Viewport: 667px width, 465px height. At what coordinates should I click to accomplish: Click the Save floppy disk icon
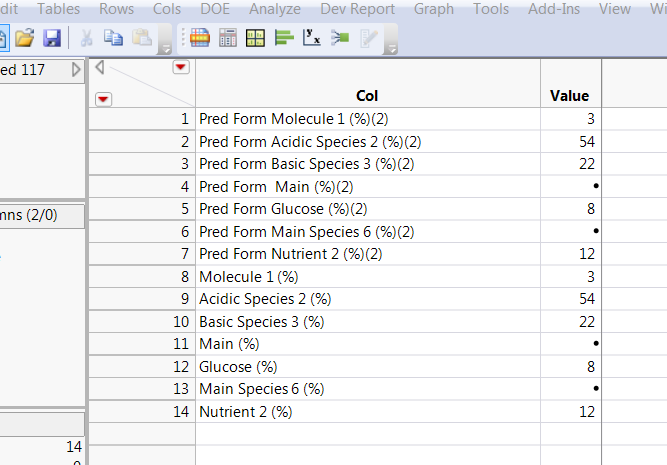pos(52,38)
